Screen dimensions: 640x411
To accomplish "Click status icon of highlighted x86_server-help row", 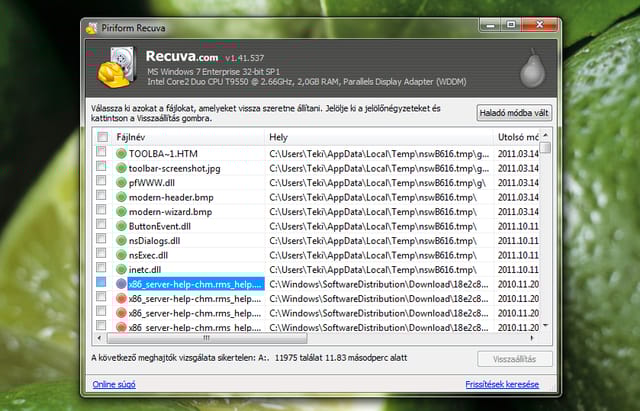I will 121,284.
